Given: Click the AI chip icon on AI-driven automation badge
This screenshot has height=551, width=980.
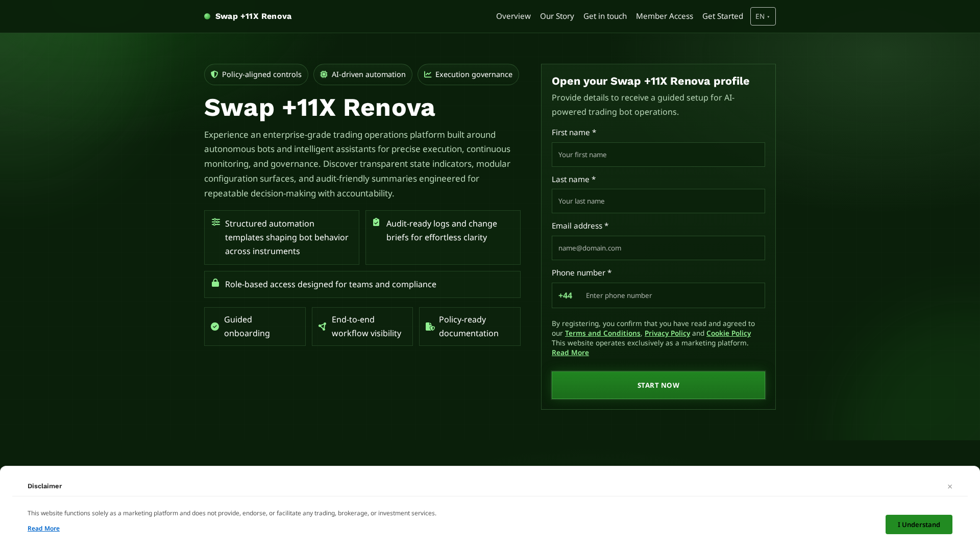Looking at the screenshot, I should pos(324,74).
